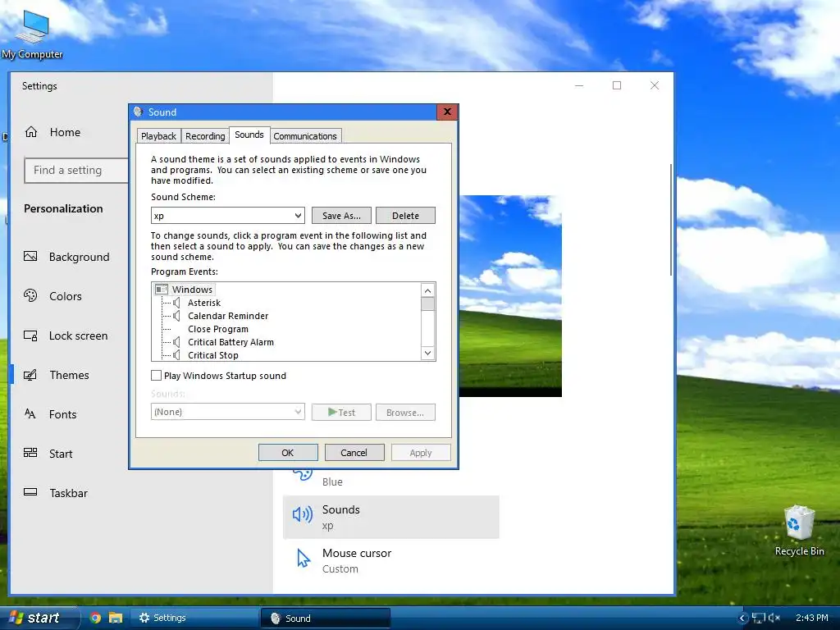Click the muted volume tray icon
This screenshot has width=840, height=630.
[774, 618]
